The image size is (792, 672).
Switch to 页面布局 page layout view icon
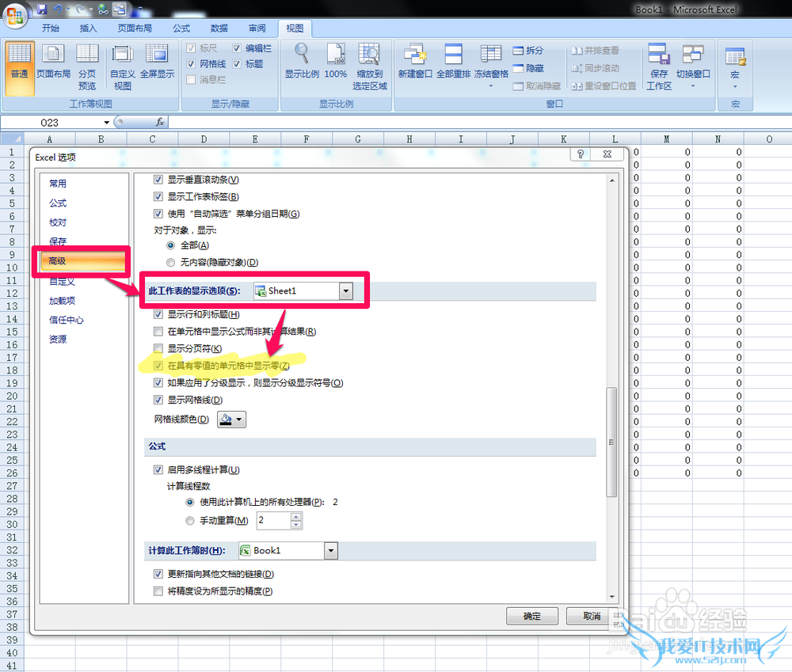click(x=53, y=62)
